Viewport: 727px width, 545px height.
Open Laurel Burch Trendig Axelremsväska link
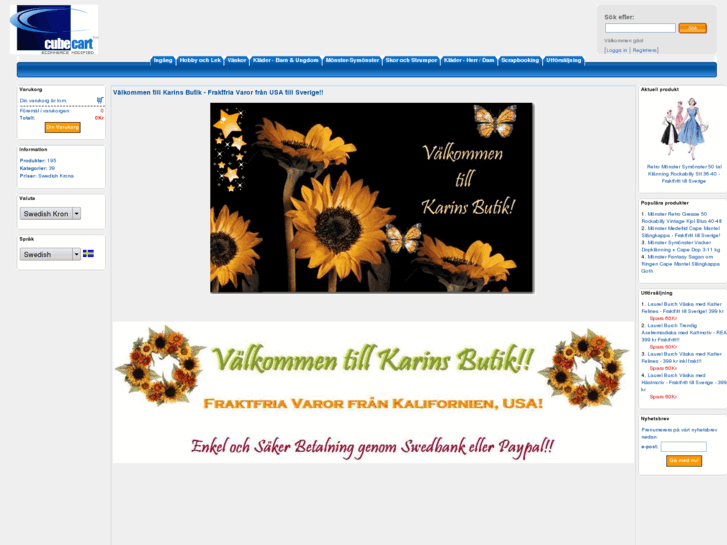683,333
